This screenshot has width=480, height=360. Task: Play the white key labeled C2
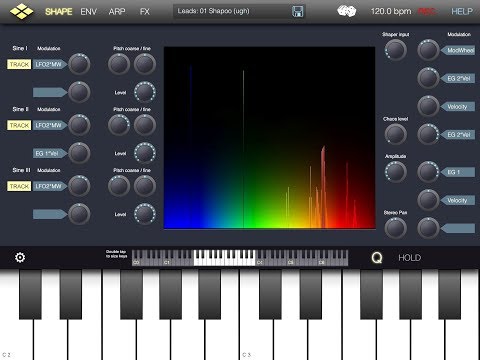pos(17,338)
